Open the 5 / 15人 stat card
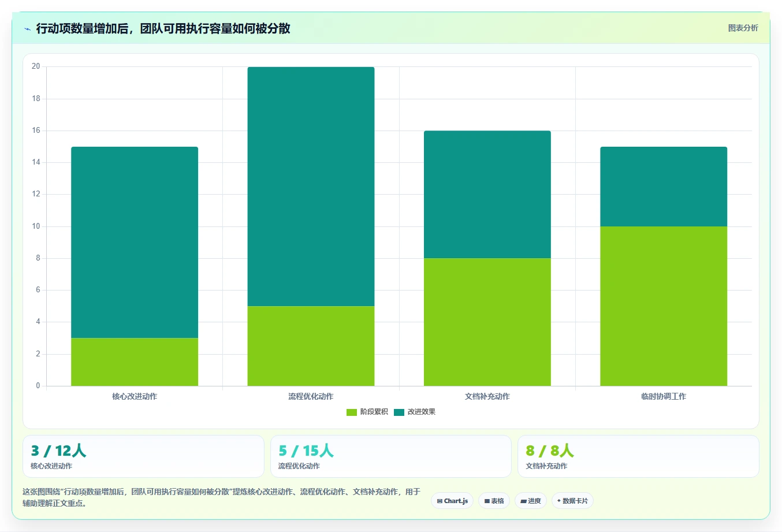 pos(391,456)
